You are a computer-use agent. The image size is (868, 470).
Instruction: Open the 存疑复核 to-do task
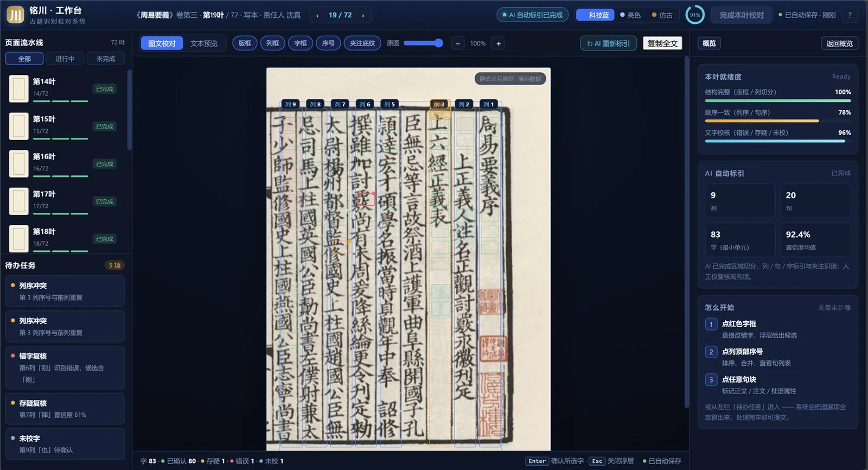pyautogui.click(x=65, y=409)
